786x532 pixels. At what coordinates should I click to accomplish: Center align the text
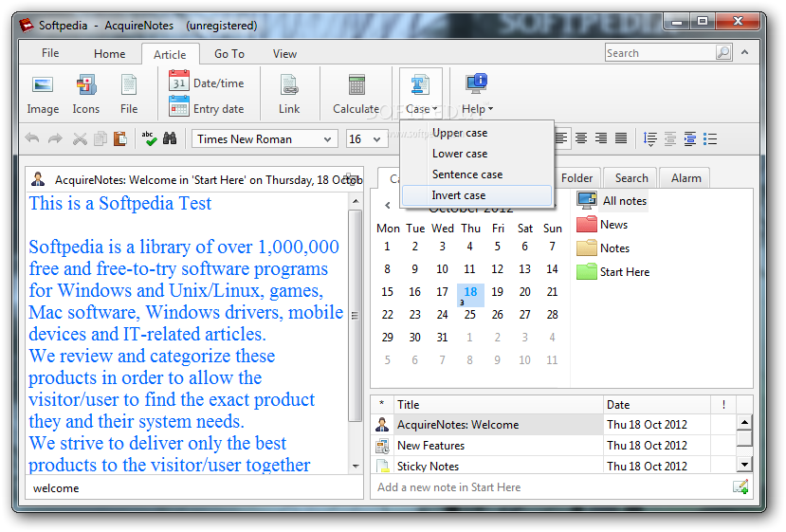pos(581,138)
